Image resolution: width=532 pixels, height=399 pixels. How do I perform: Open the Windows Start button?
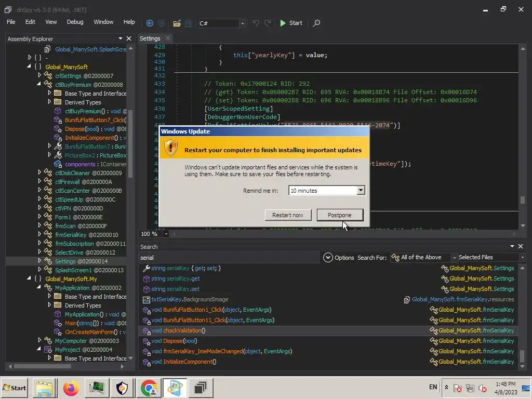(x=14, y=388)
